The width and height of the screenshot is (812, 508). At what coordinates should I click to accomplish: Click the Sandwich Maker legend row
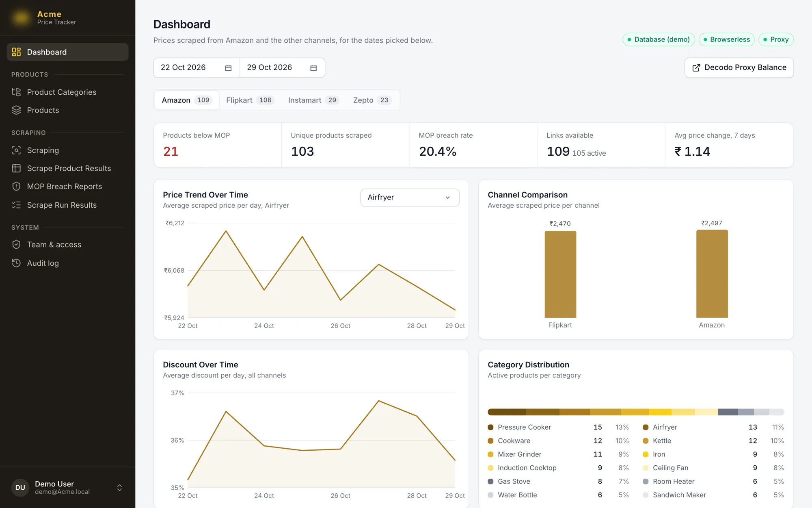(x=713, y=495)
